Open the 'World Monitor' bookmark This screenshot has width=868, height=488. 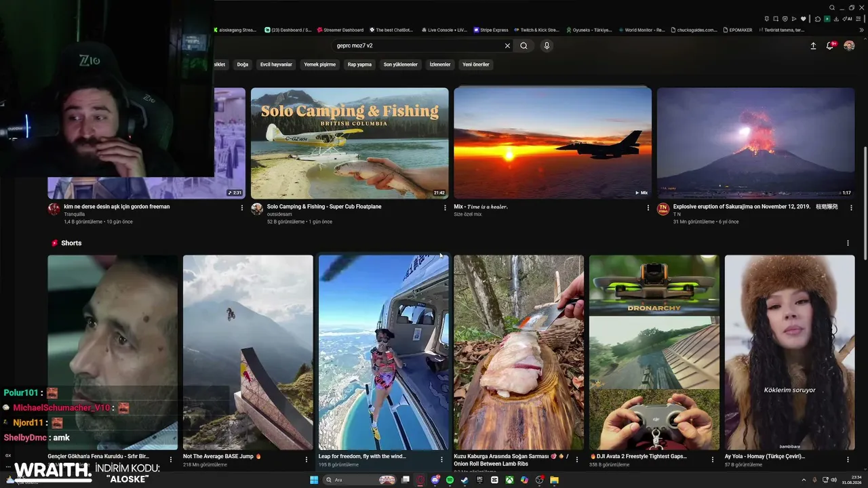coord(641,30)
